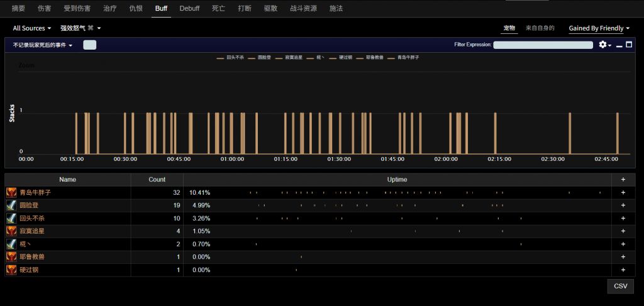This screenshot has width=644, height=306.
Task: Click the spec icon beside 圆脸登
Action: [x=11, y=205]
